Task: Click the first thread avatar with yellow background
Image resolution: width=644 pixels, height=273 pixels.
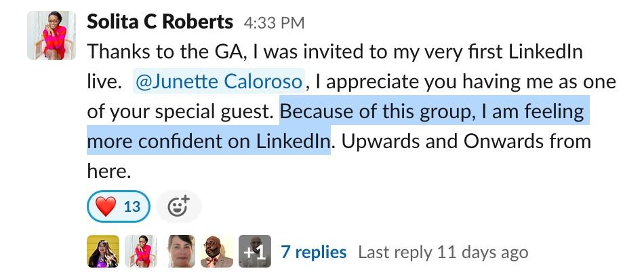Action: (x=103, y=252)
